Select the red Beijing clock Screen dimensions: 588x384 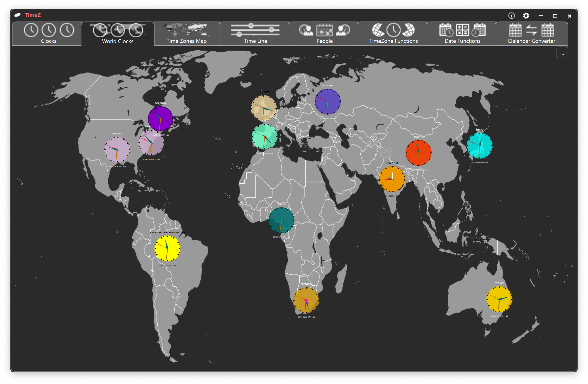coord(418,153)
